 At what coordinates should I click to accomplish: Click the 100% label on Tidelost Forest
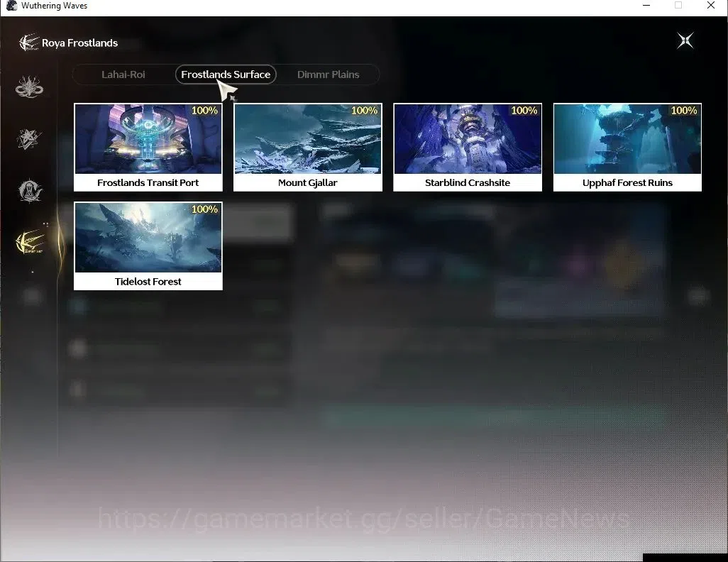(x=205, y=209)
